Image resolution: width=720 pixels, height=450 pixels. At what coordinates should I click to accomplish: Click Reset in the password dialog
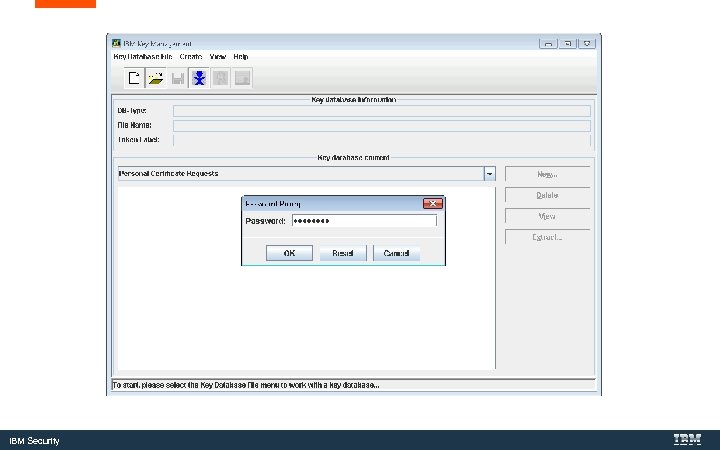coord(343,253)
